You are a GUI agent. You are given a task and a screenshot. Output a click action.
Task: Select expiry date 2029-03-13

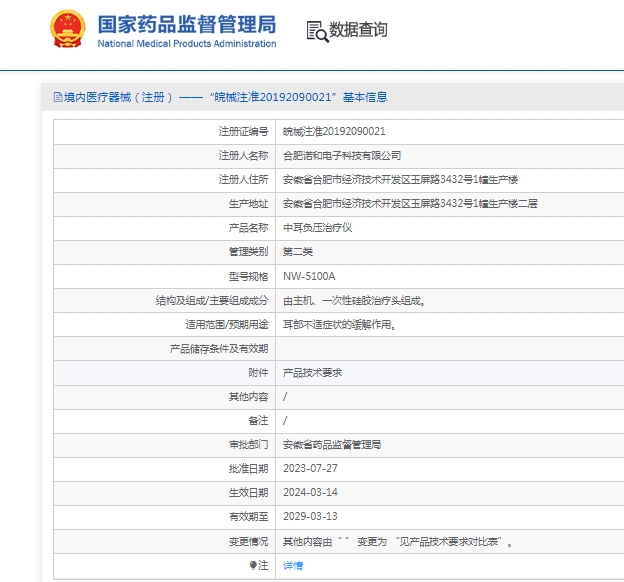[310, 516]
